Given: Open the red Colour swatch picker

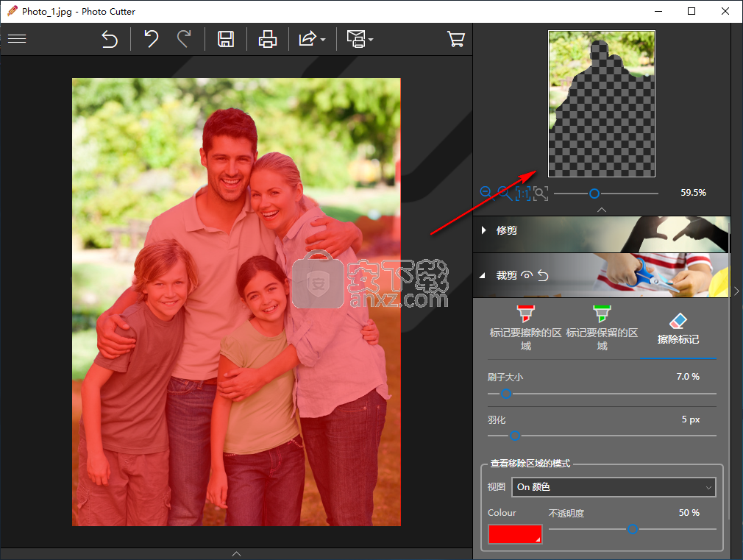Looking at the screenshot, I should point(515,534).
